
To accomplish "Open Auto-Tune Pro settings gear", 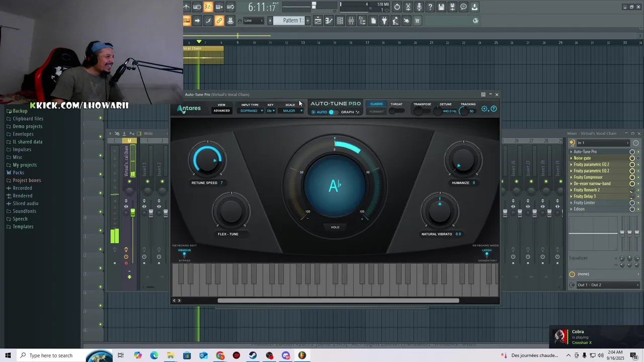I will pyautogui.click(x=485, y=109).
